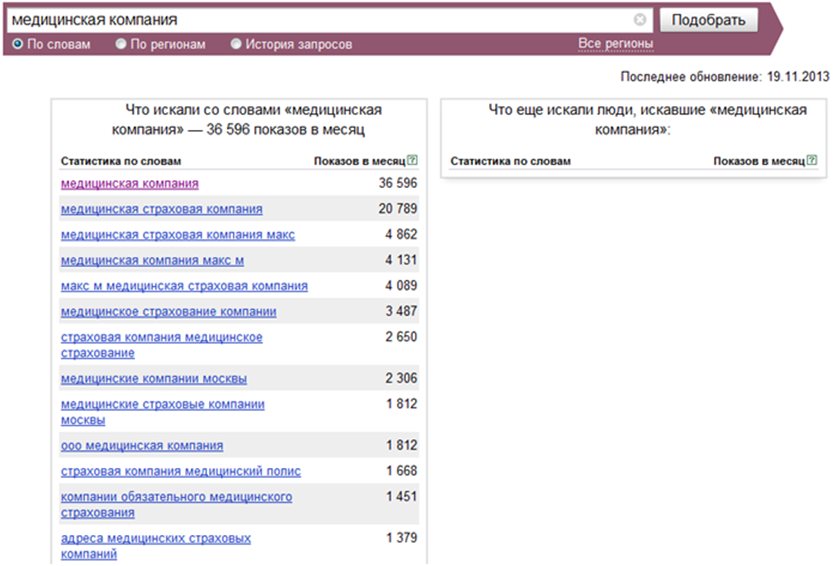Viewport: 839px width, 566px height.
Task: Select the 'История запросов' radio button
Action: [236, 44]
